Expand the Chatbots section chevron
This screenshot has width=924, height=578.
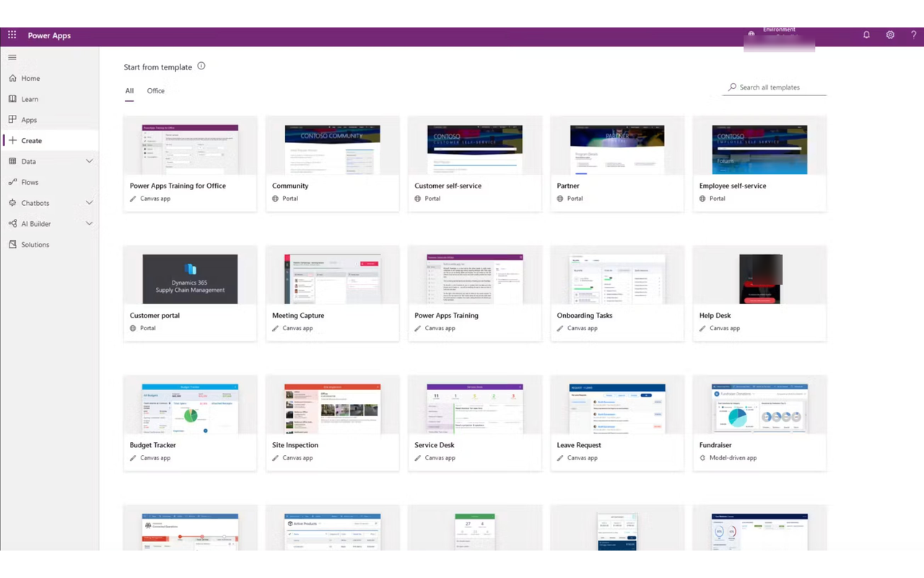click(90, 203)
